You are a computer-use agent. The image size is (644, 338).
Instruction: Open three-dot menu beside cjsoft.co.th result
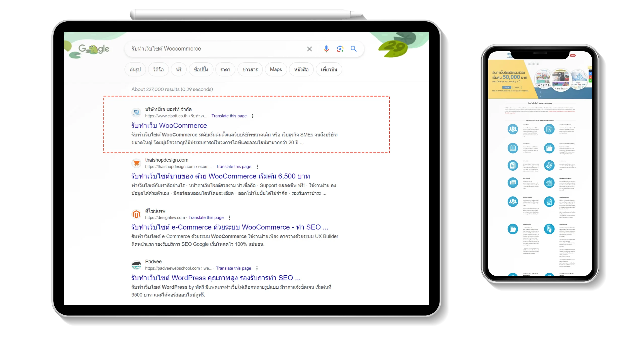pyautogui.click(x=252, y=116)
